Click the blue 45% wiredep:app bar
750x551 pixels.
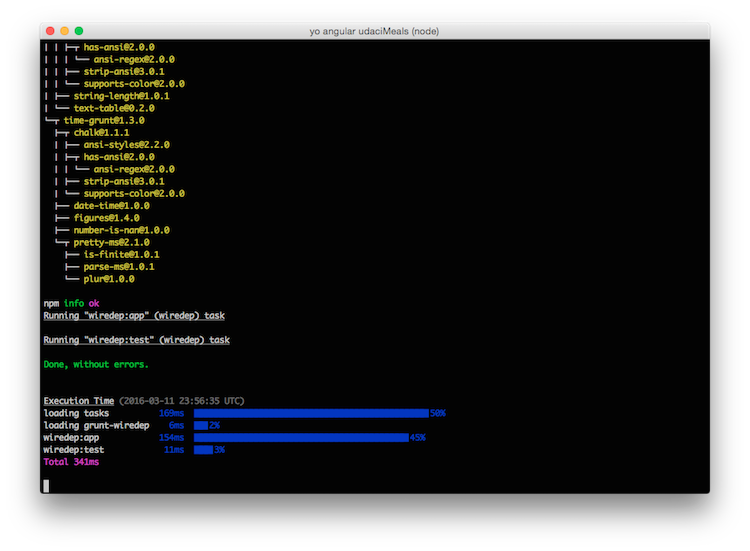coord(301,437)
